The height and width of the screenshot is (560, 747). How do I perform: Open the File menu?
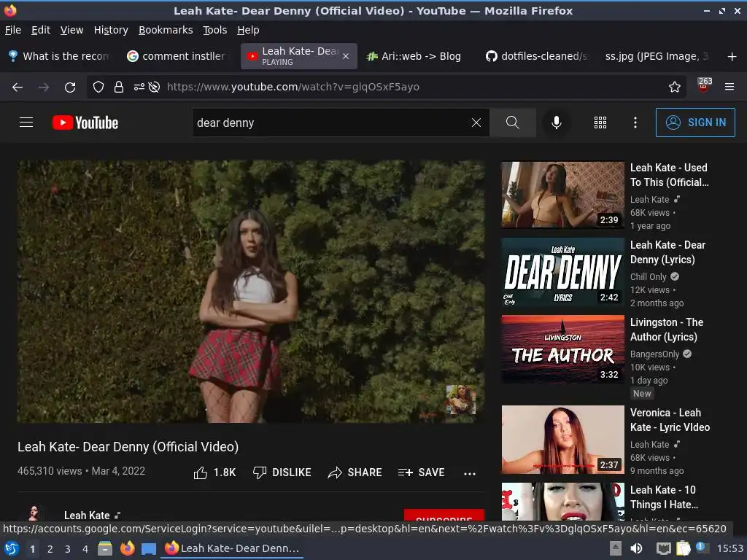tap(13, 30)
